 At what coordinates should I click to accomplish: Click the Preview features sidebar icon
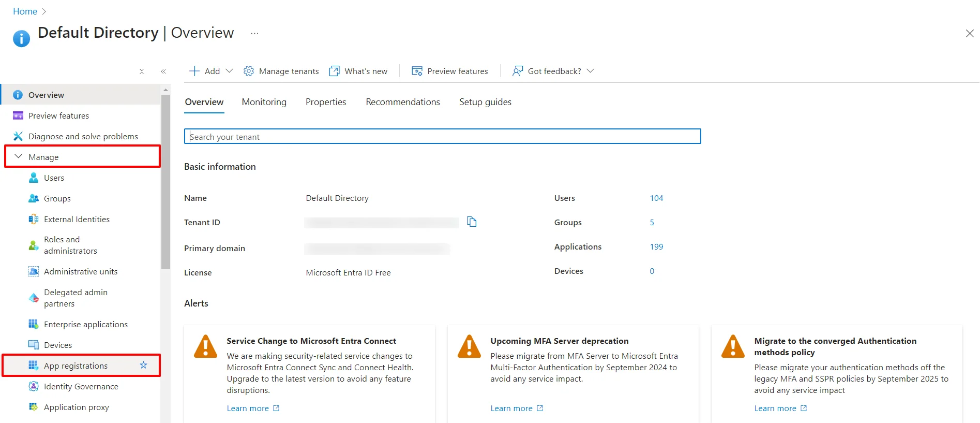tap(18, 115)
